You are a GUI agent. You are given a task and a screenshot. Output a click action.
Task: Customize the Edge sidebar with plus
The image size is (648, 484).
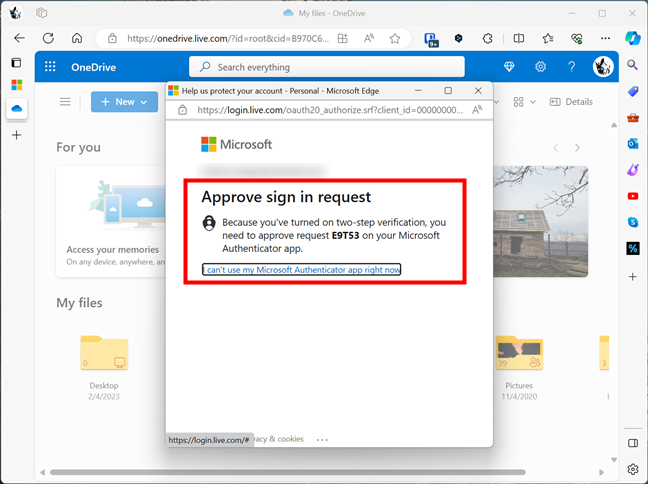click(633, 277)
